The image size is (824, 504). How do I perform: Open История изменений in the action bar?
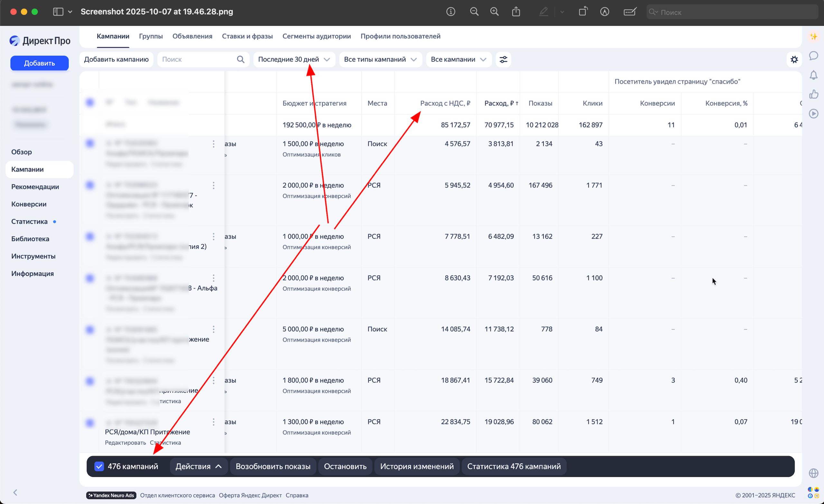tap(417, 466)
